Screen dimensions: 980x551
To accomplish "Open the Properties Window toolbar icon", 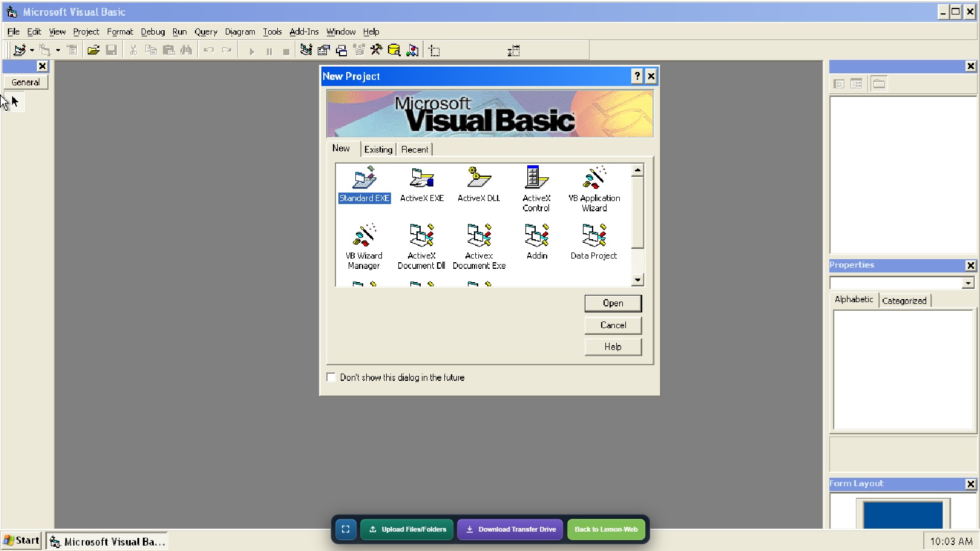I will [x=324, y=50].
